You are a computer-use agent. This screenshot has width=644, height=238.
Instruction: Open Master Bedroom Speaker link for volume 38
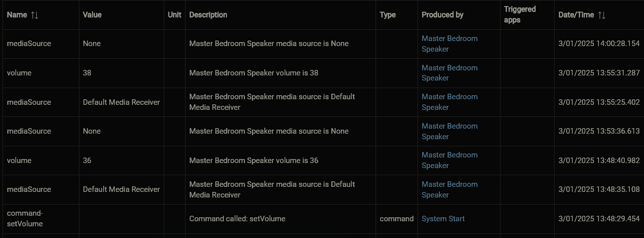(x=449, y=73)
